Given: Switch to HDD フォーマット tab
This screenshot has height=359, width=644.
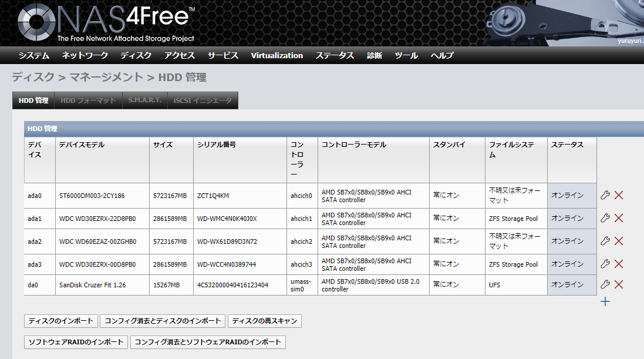Looking at the screenshot, I should click(x=88, y=100).
